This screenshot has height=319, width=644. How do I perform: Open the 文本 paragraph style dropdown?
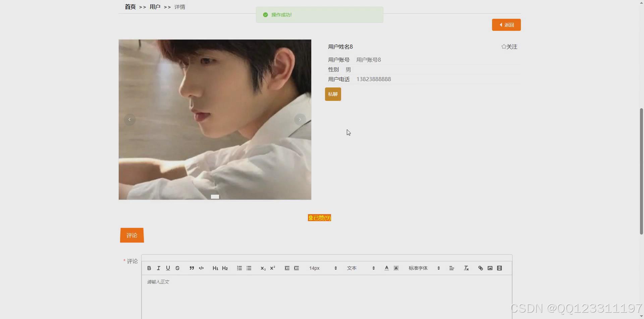point(361,268)
